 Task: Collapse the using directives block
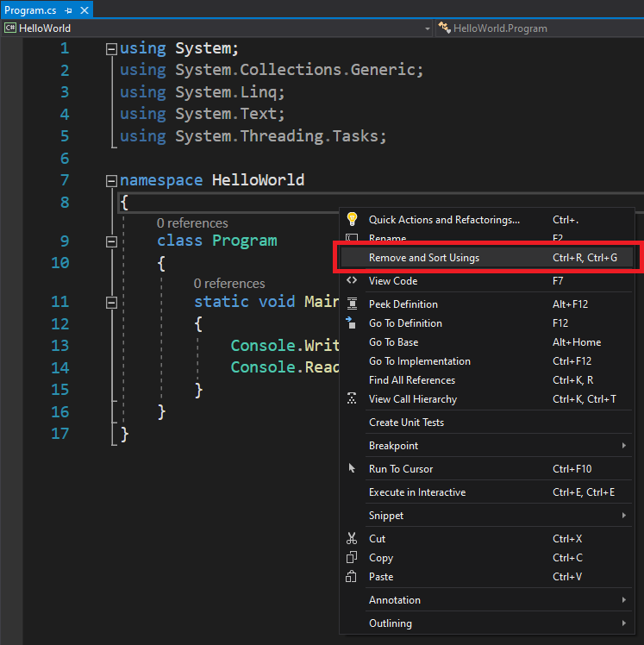(x=110, y=49)
